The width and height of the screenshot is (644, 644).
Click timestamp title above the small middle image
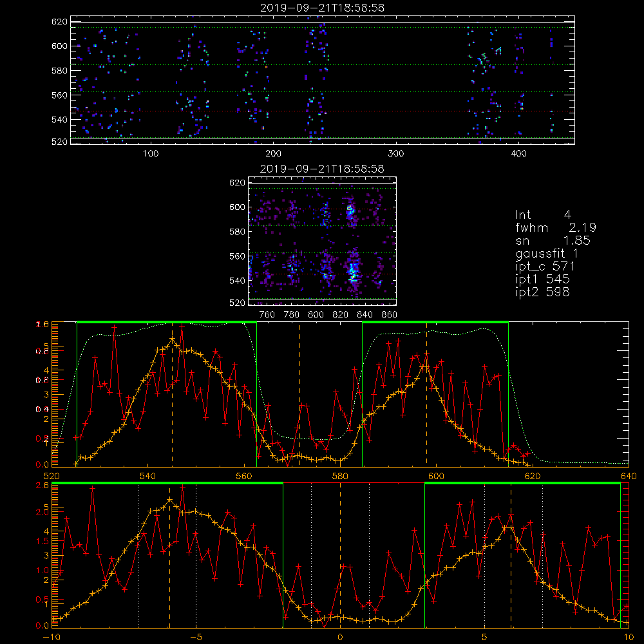tap(323, 169)
